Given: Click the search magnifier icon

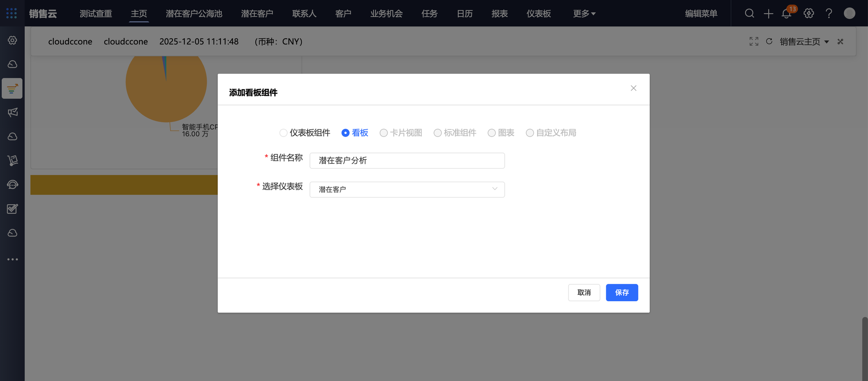Looking at the screenshot, I should (x=749, y=13).
